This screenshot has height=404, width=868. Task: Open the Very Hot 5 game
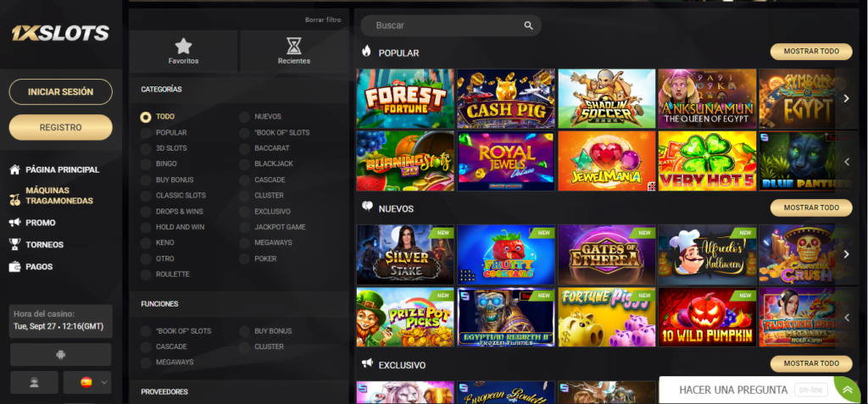pos(708,161)
